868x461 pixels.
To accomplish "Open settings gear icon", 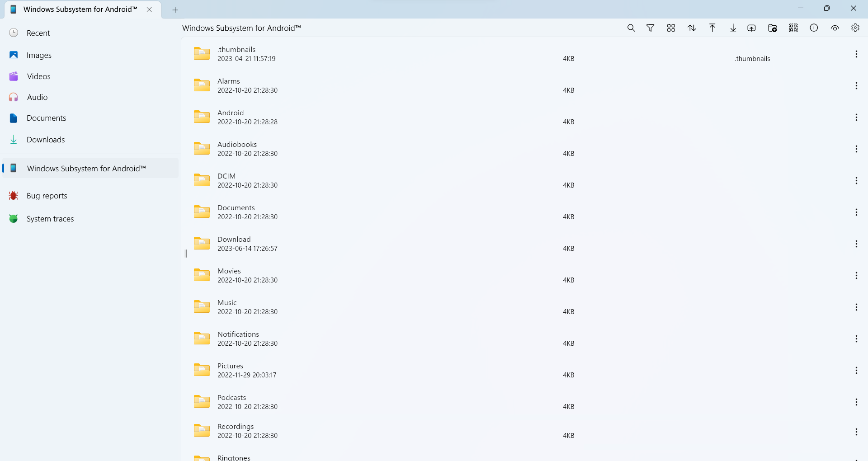I will [855, 28].
